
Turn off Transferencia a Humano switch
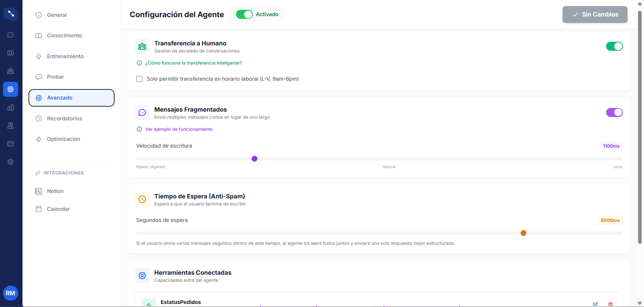point(614,46)
